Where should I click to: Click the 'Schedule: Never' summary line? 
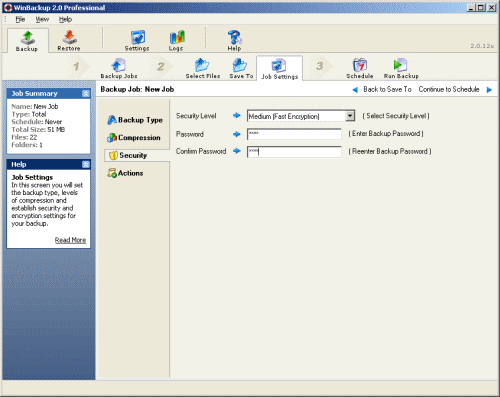tap(36, 122)
